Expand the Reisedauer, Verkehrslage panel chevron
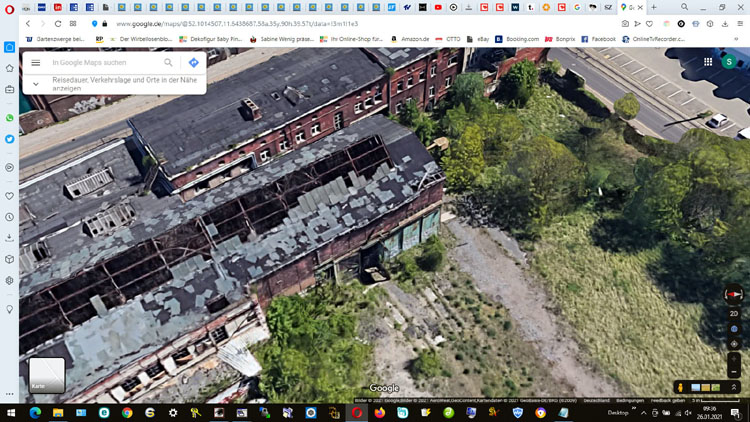 pos(36,84)
